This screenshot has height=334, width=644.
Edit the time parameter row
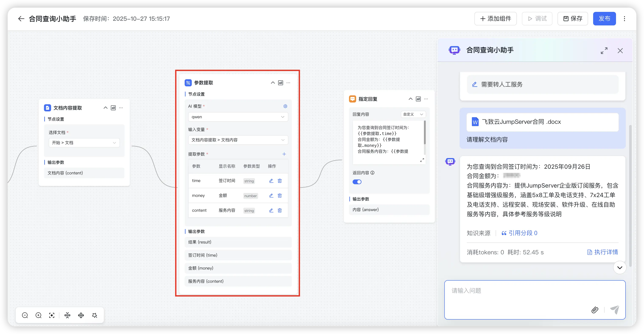[x=271, y=181]
